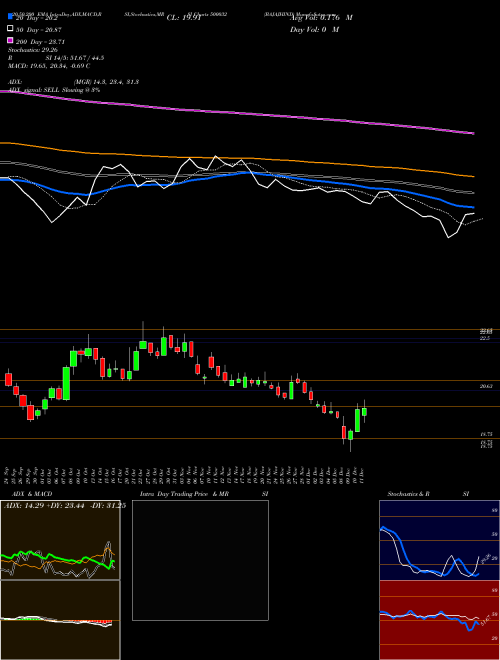Click the 'Intra Day Trading Price & MR' title
The image size is (500, 660).
(184, 494)
